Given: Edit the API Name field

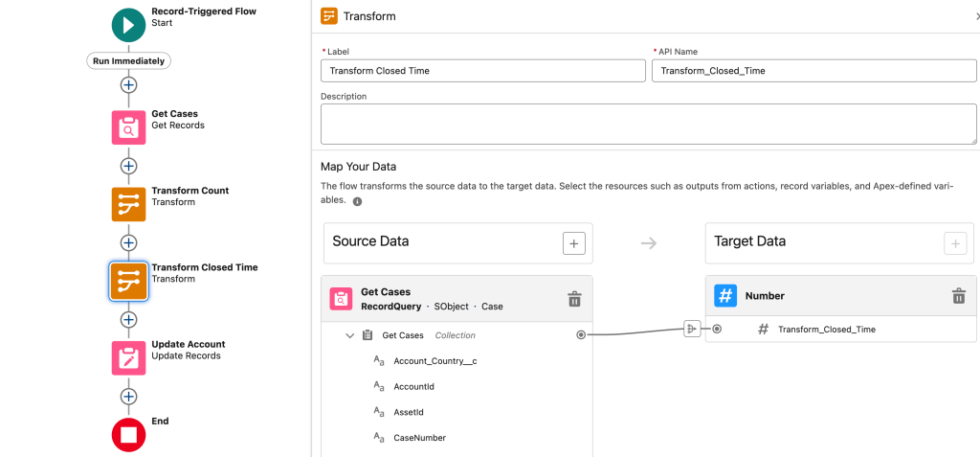Looking at the screenshot, I should [813, 71].
